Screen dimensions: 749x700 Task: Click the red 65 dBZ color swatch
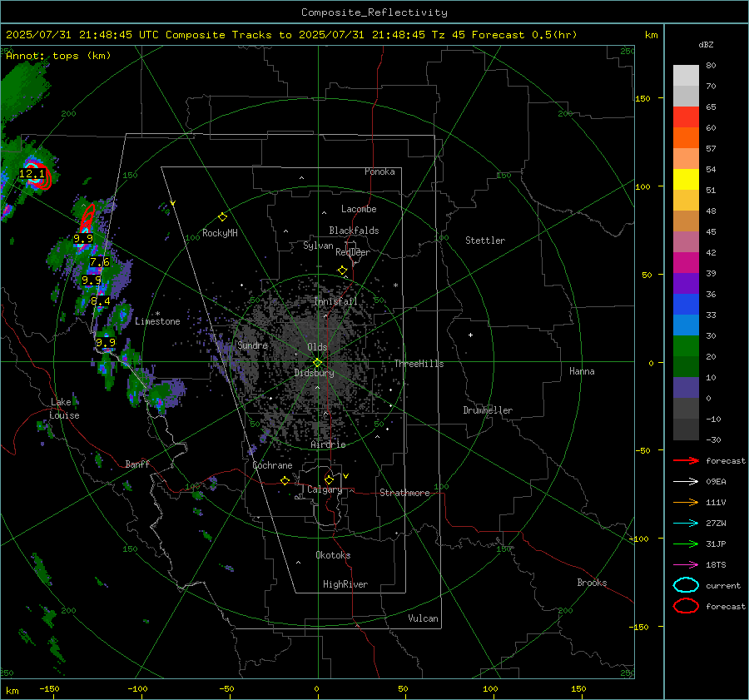point(686,117)
